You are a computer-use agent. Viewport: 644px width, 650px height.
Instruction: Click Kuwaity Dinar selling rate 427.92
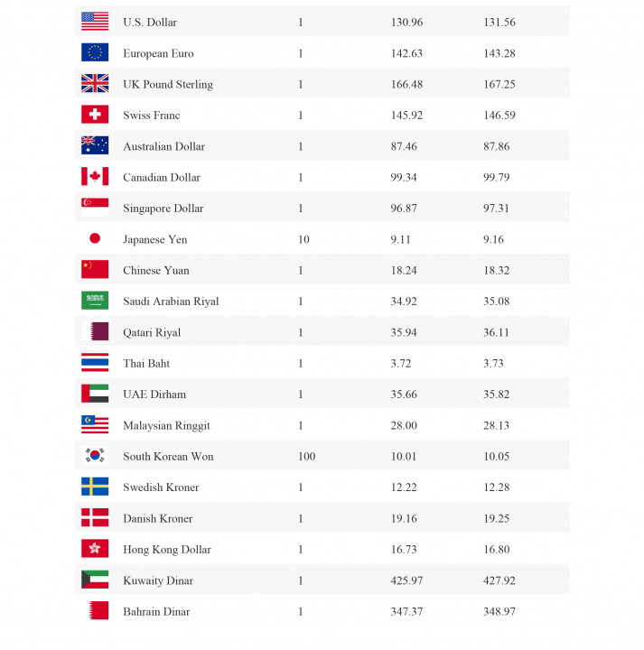pyautogui.click(x=499, y=580)
